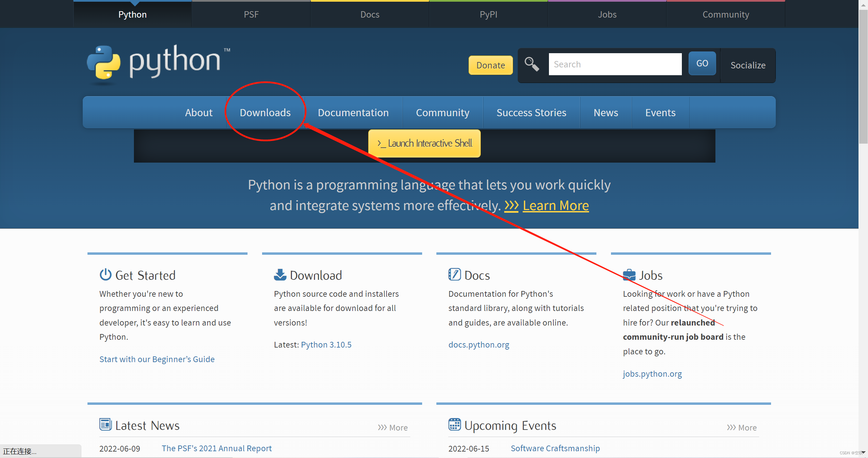868x458 pixels.
Task: Click the Docs notebook icon
Action: (x=454, y=274)
